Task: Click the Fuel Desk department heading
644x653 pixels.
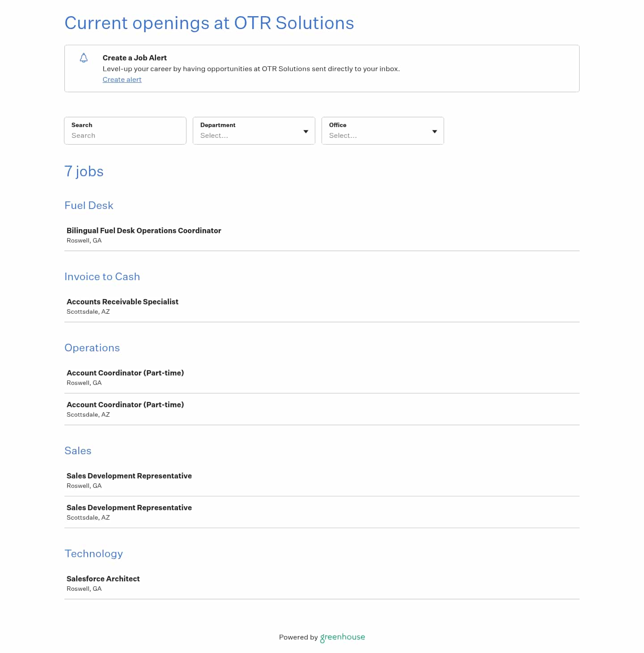Action: [x=89, y=205]
